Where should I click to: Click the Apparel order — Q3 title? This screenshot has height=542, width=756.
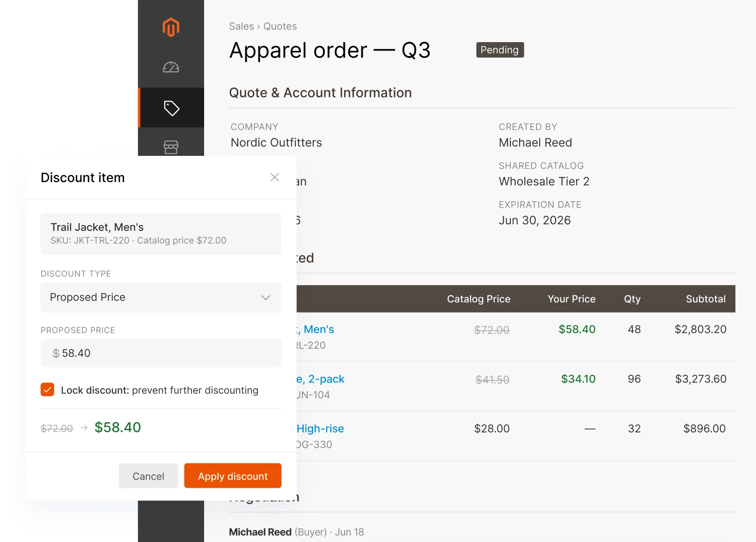[x=330, y=50]
